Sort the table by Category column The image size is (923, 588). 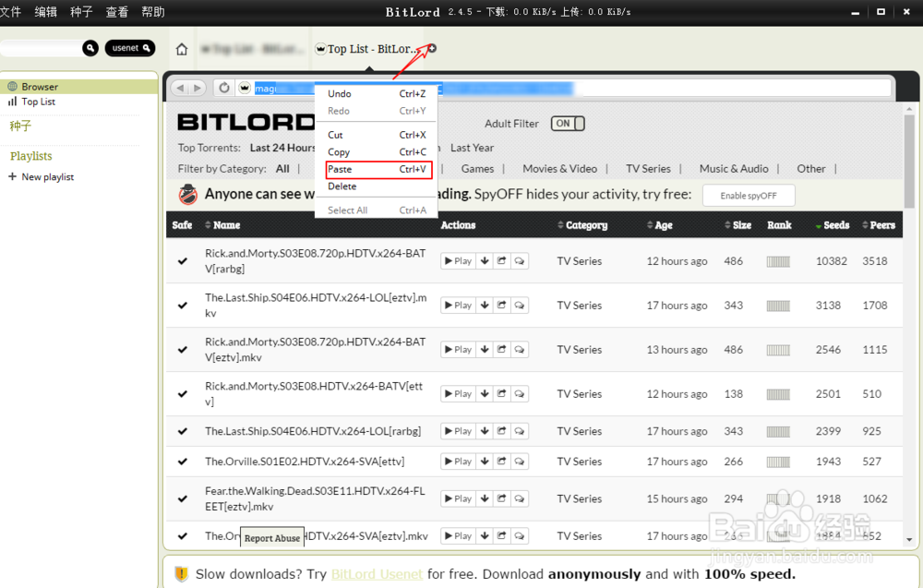click(x=582, y=225)
